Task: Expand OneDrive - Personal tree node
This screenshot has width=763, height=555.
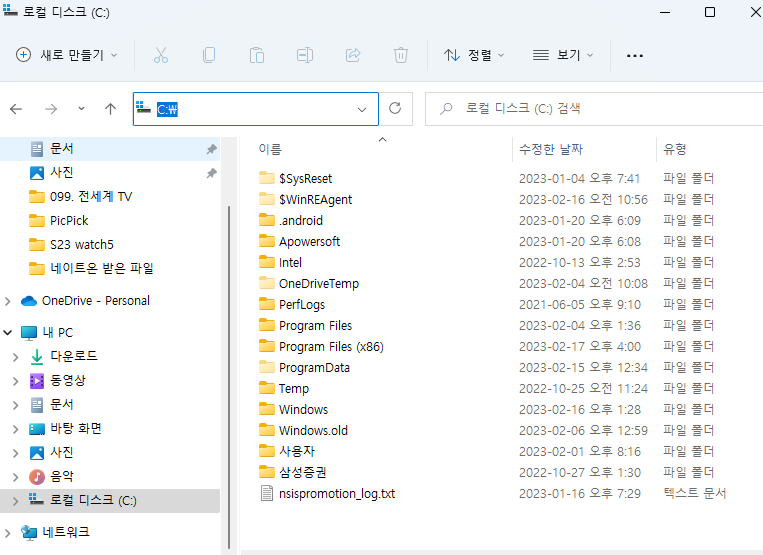Action: click(x=8, y=302)
